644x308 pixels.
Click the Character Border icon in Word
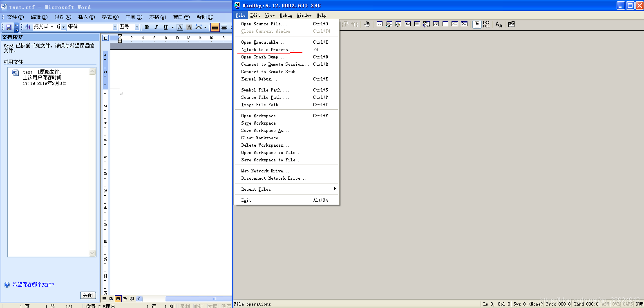(180, 27)
